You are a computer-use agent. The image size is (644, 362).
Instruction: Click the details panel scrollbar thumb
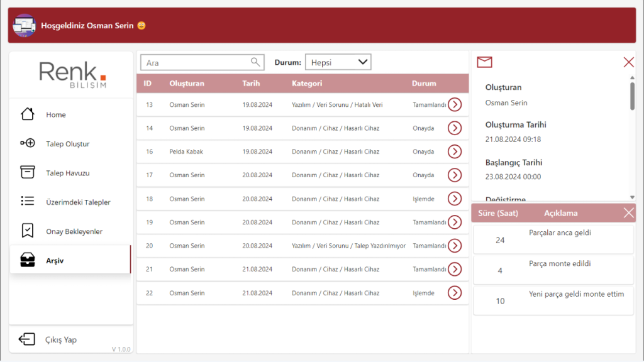pos(632,96)
